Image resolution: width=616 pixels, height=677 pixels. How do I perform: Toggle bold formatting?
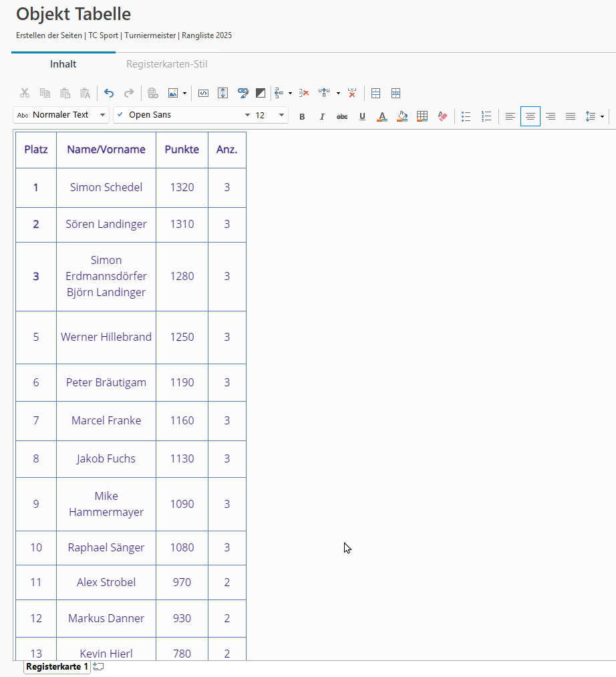coord(302,116)
